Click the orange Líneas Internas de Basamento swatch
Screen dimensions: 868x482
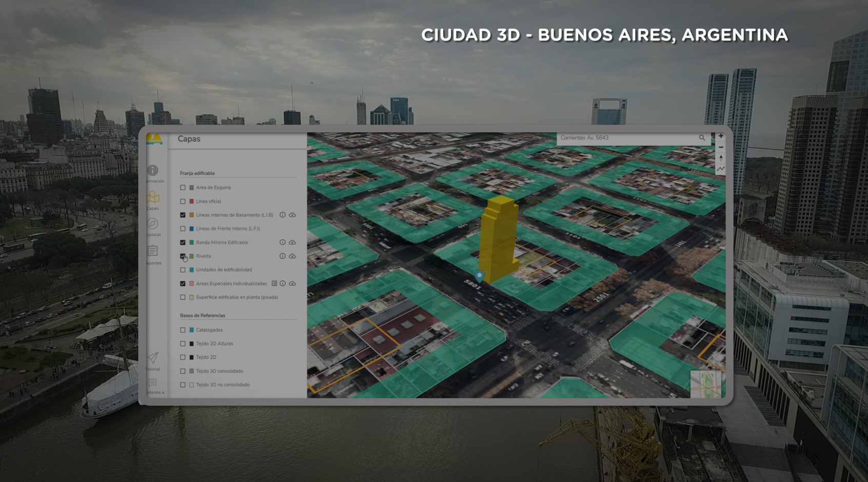[x=191, y=215]
